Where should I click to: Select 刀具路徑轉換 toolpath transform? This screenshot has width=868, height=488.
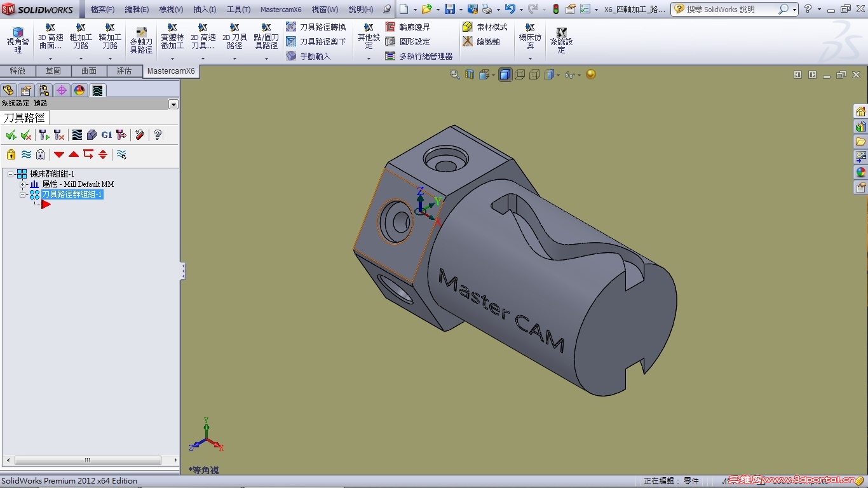[316, 27]
